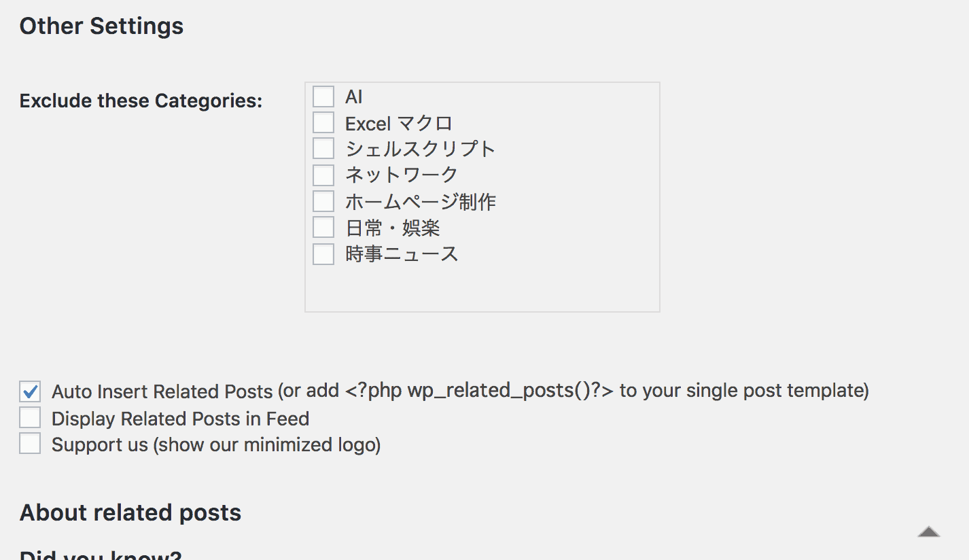This screenshot has width=969, height=560.
Task: Check the AI category checkbox
Action: 323,97
